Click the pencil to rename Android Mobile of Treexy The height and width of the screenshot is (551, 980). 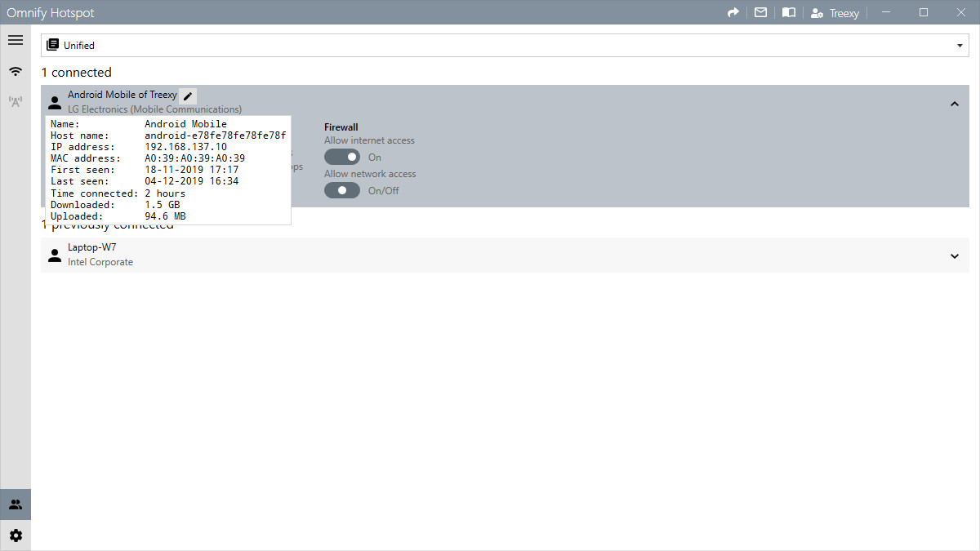point(187,96)
